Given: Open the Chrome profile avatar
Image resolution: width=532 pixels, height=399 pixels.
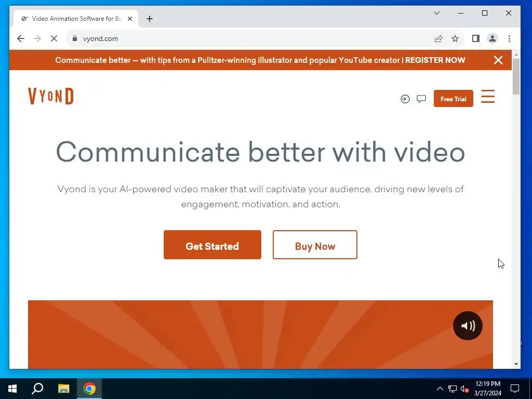Looking at the screenshot, I should (x=493, y=38).
